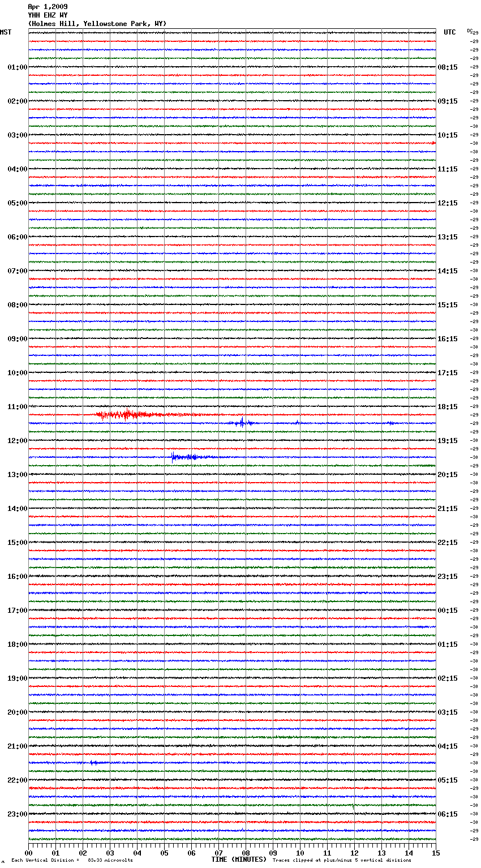Image resolution: width=481 pixels, height=868 pixels.
Task: Click the MST timezone header
Action: click(x=6, y=32)
